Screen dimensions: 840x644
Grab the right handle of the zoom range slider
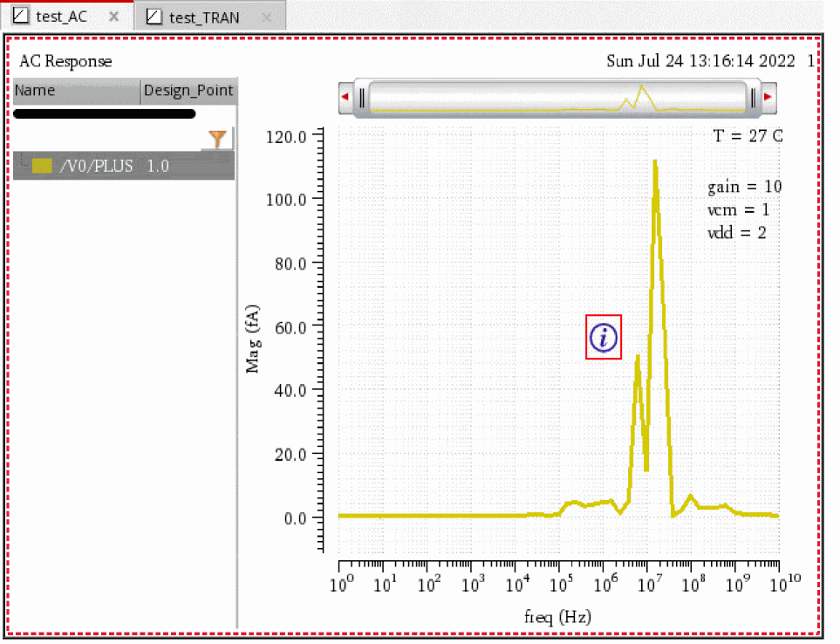[754, 98]
